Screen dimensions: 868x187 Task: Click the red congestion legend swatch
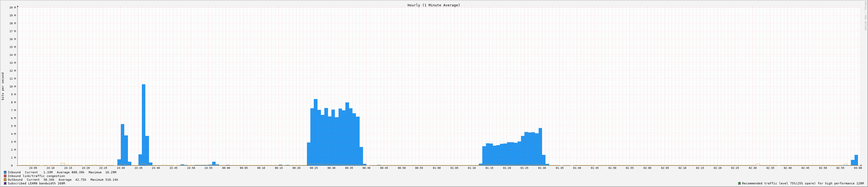[x=5, y=176]
